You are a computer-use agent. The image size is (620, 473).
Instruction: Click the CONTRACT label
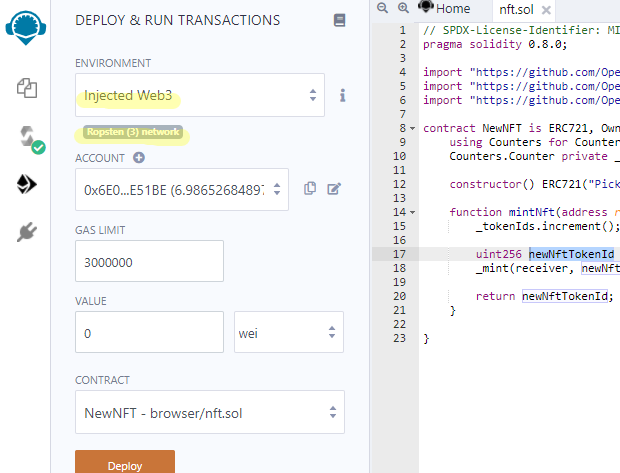tap(102, 380)
